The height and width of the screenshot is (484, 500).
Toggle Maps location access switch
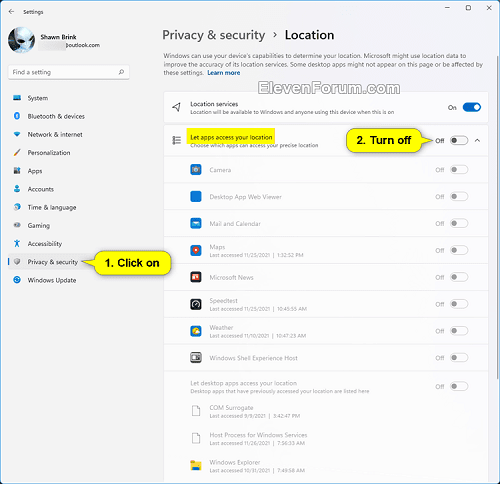[459, 250]
